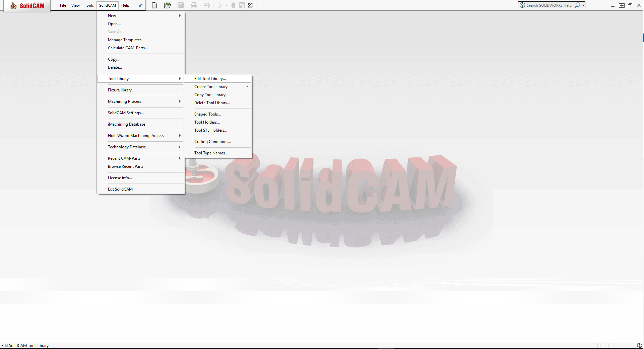Click the question mark help icon in search box

coord(522,5)
